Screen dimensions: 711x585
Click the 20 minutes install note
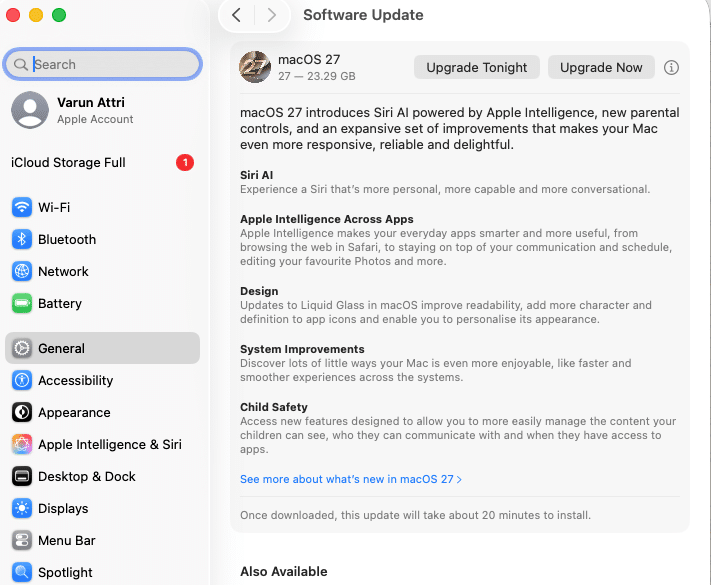[415, 515]
